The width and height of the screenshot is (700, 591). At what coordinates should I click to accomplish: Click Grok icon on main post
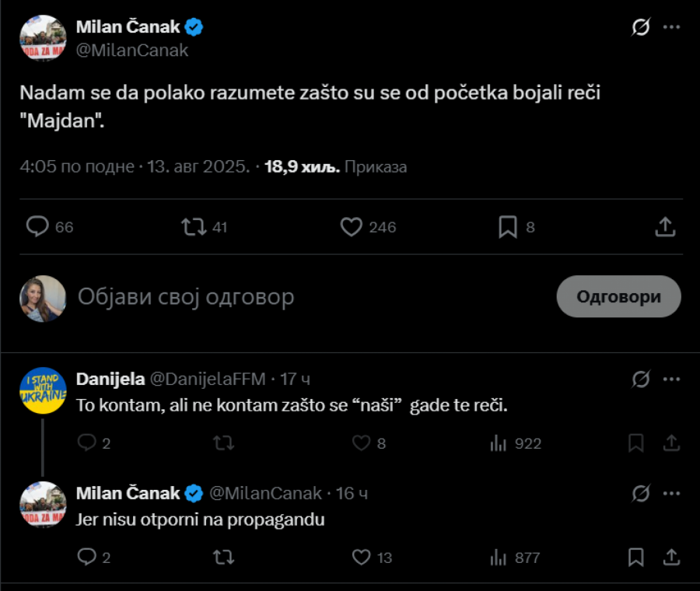tap(640, 27)
